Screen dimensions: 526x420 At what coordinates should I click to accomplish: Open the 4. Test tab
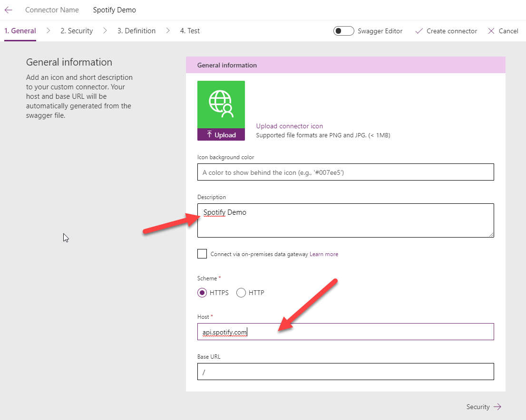pos(190,31)
